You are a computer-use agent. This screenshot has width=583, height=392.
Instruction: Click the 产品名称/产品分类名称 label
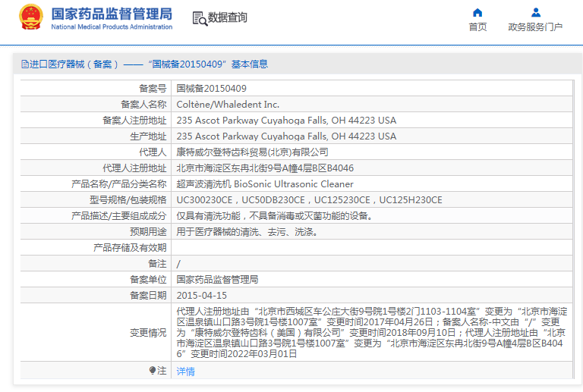(x=119, y=184)
